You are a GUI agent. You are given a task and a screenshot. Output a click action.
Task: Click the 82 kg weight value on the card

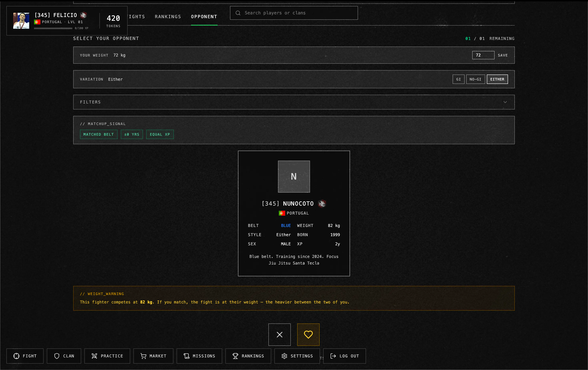[334, 225]
